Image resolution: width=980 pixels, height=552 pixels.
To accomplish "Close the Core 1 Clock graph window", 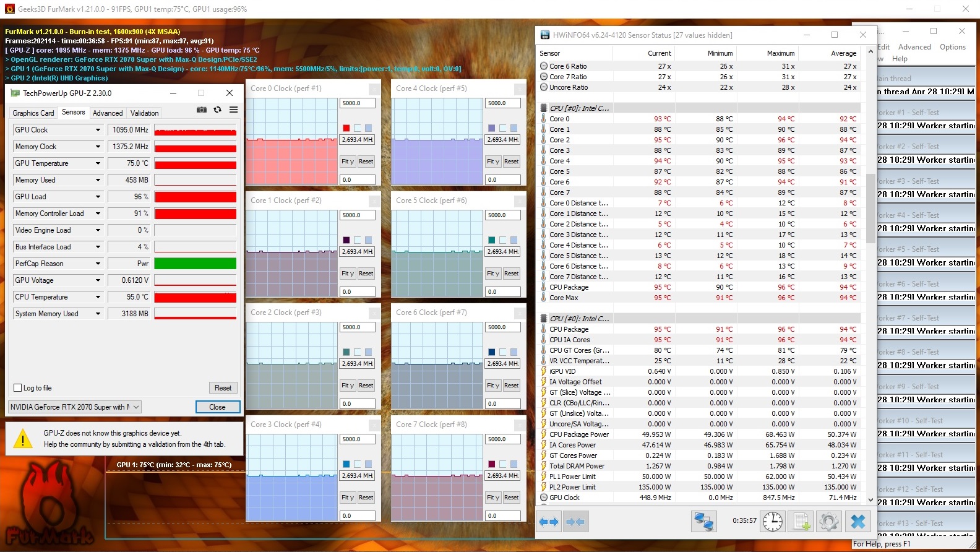I will coord(375,201).
